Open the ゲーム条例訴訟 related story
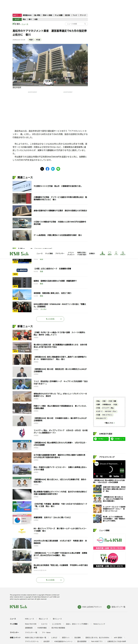This screenshot has width=138, height=644. (x=50, y=235)
